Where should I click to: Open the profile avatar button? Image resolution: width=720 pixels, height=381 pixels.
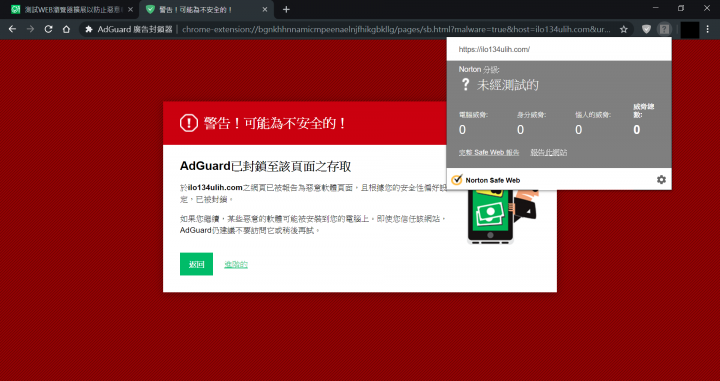coord(690,29)
